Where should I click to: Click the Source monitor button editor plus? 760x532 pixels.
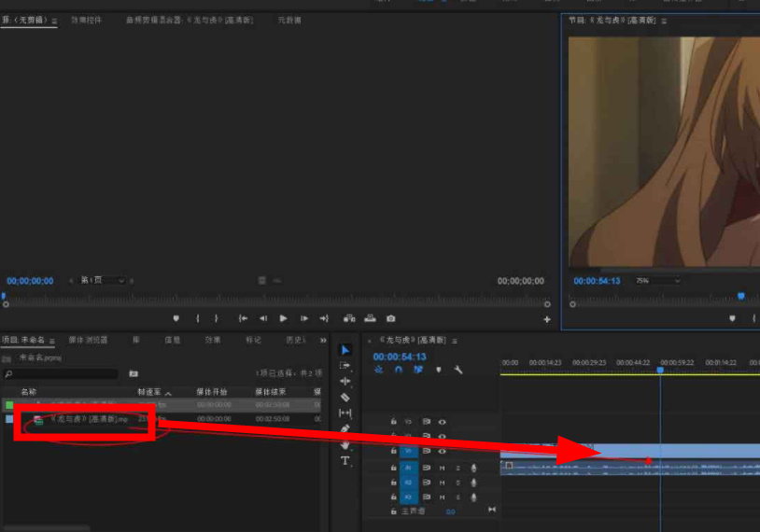tap(547, 318)
